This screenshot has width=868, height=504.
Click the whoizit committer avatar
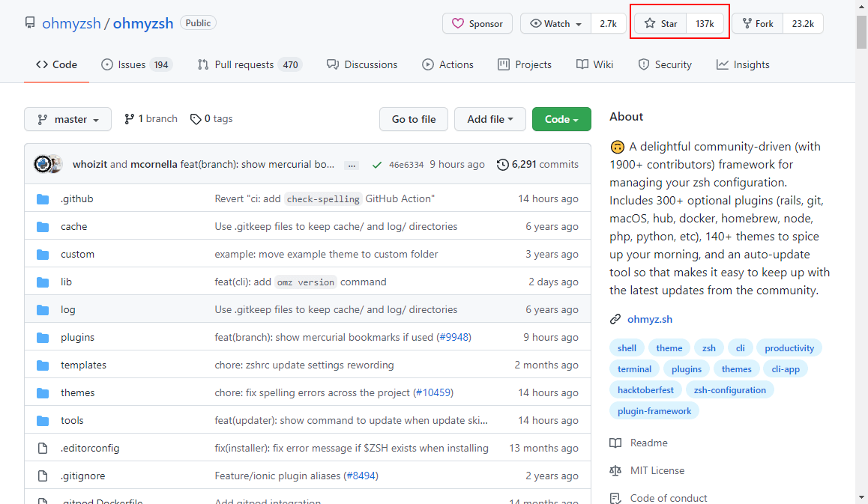[x=43, y=164]
